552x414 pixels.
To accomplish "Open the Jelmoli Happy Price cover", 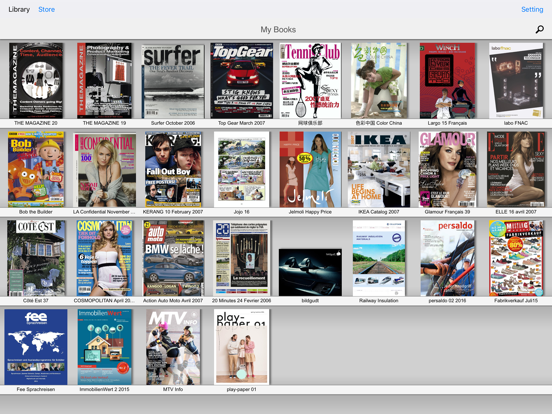I will 310,169.
